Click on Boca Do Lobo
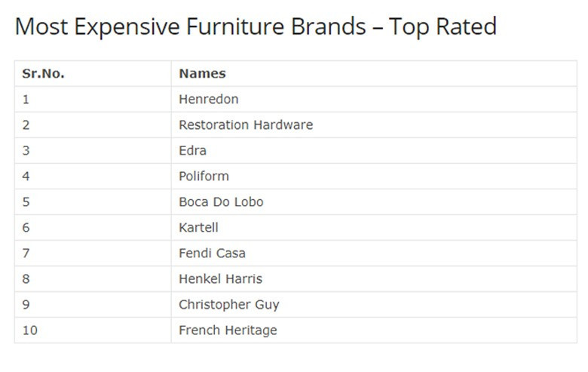This screenshot has width=588, height=372. pos(221,201)
